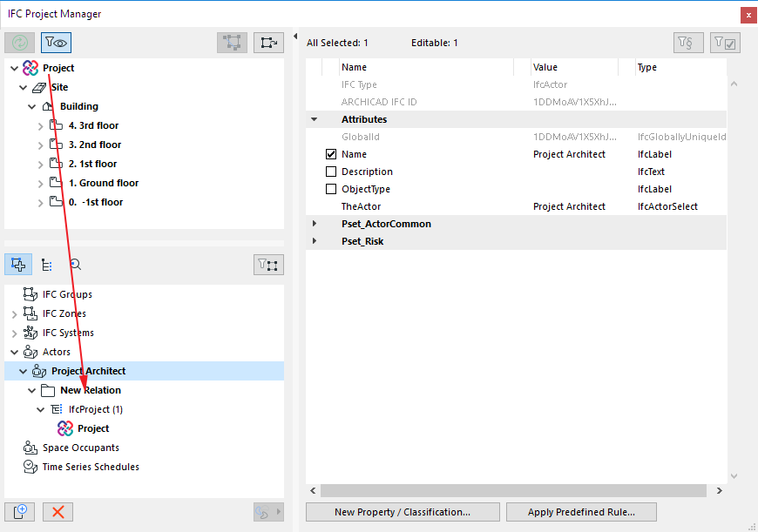Viewport: 758px width, 532px height.
Task: Select the assignments view icon
Action: (18, 265)
